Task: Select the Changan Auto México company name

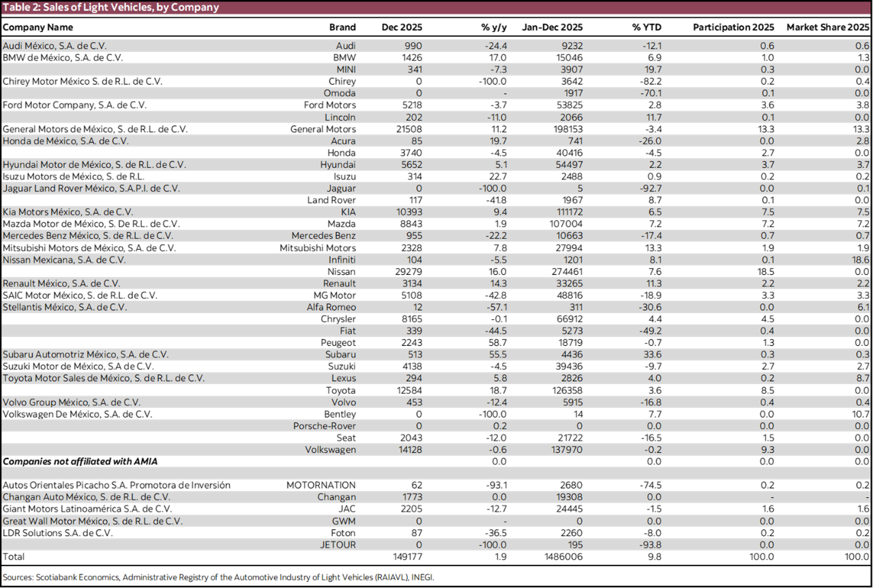Action: tap(86, 497)
